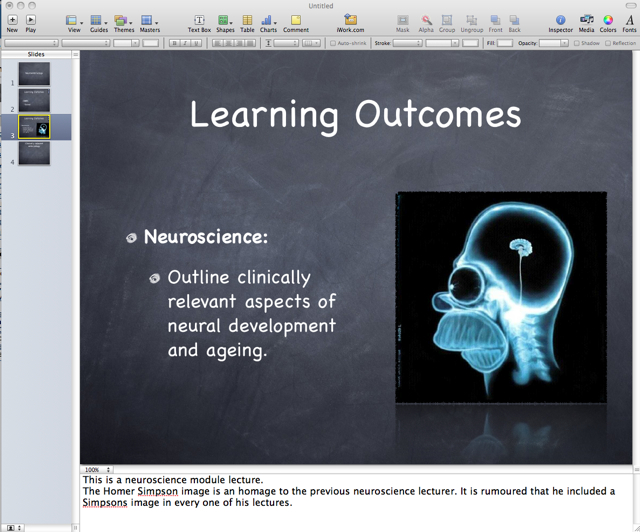Toggle italic in format bar
640x532 pixels.
point(185,43)
